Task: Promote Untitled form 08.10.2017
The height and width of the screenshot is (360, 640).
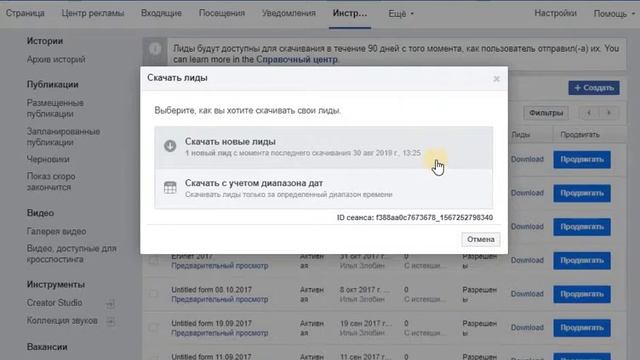Action: pyautogui.click(x=582, y=294)
